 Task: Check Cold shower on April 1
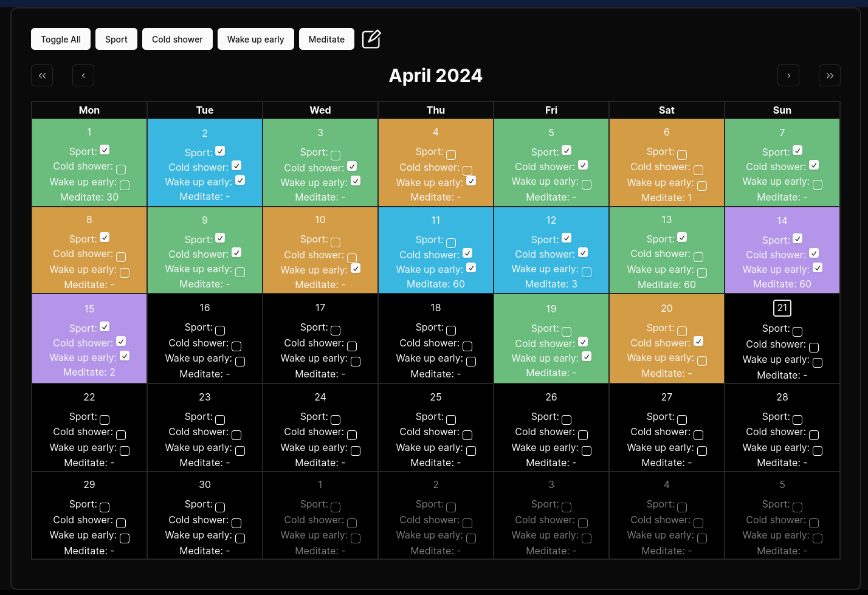coord(121,170)
